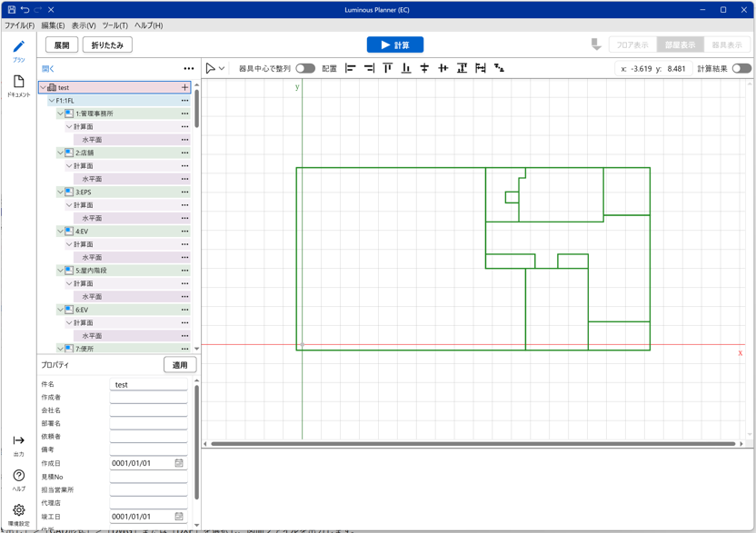
Task: Open the ファイル(F) menu
Action: [x=19, y=25]
